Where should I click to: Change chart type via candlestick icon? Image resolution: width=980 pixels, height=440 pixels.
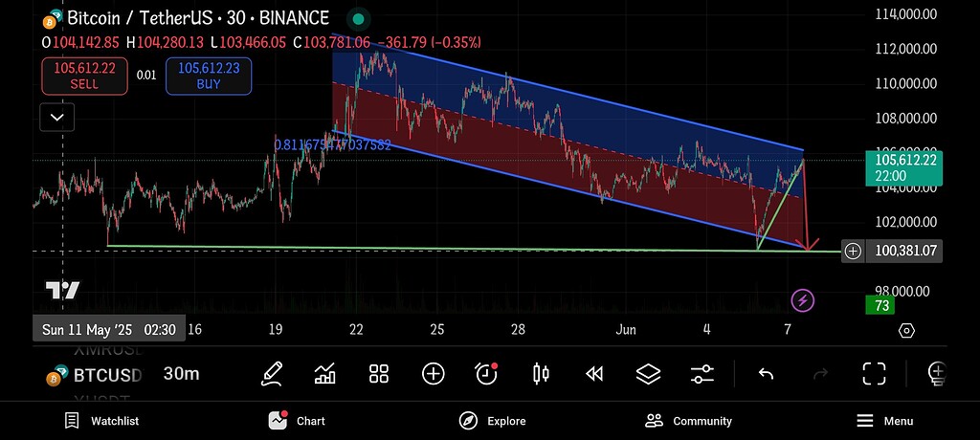541,374
